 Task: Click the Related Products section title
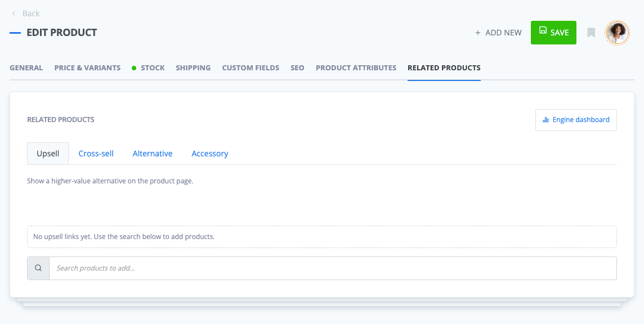[x=61, y=119]
